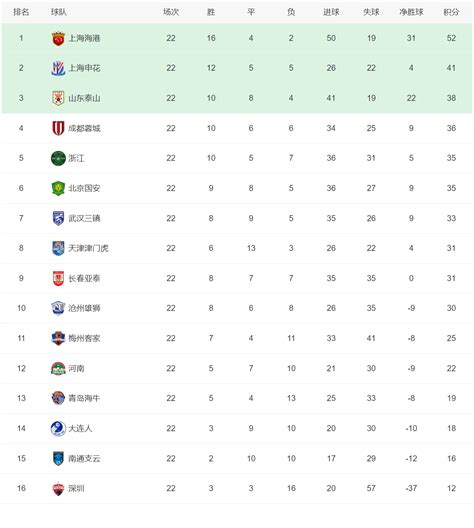474x528 pixels.
Task: Open the 沧州雄狮 team name link
Action: point(84,308)
